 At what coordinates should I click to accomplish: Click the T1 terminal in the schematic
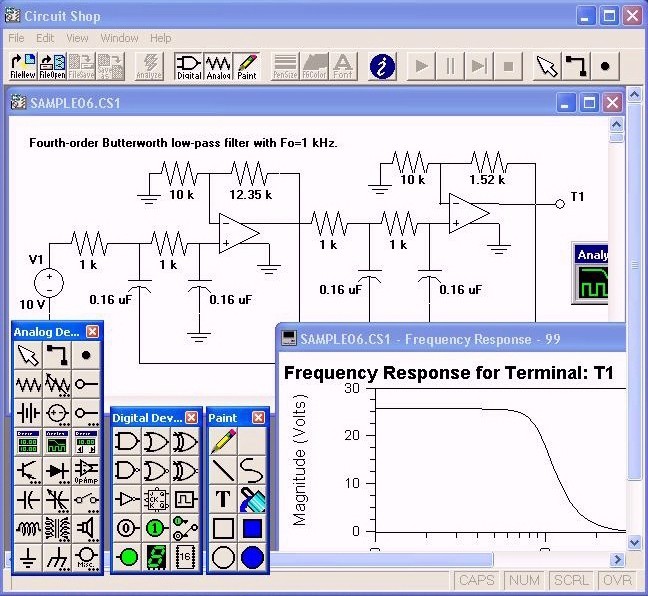click(560, 204)
